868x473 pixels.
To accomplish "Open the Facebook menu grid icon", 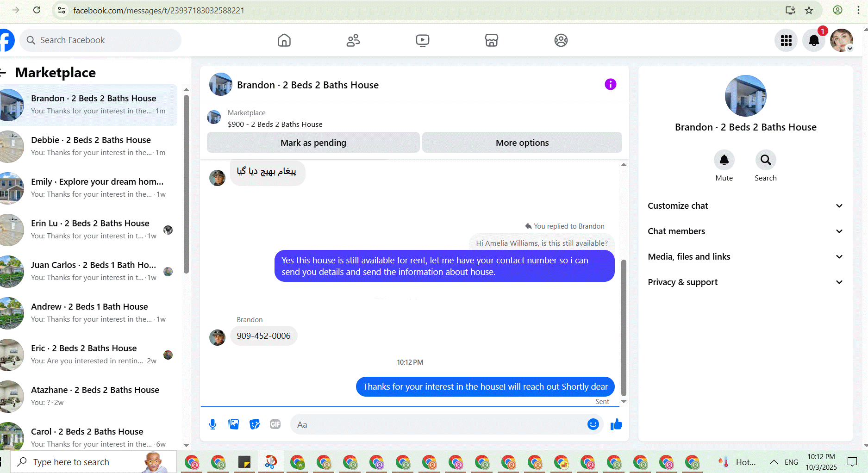I will (x=786, y=41).
